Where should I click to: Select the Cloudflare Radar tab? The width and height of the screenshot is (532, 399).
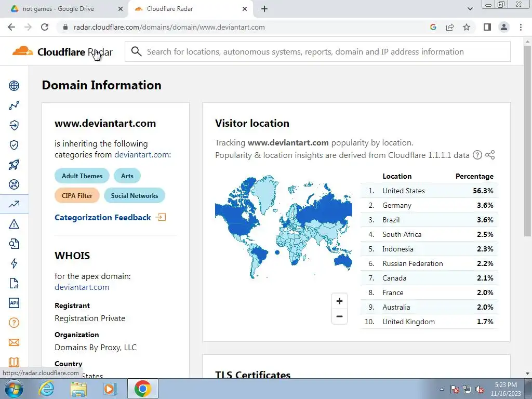coord(190,9)
